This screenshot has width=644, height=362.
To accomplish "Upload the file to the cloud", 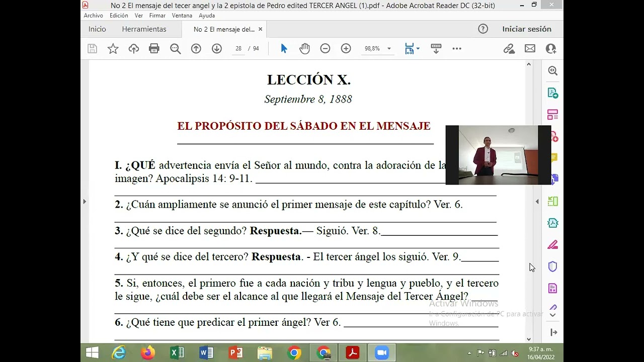I will pos(133,49).
